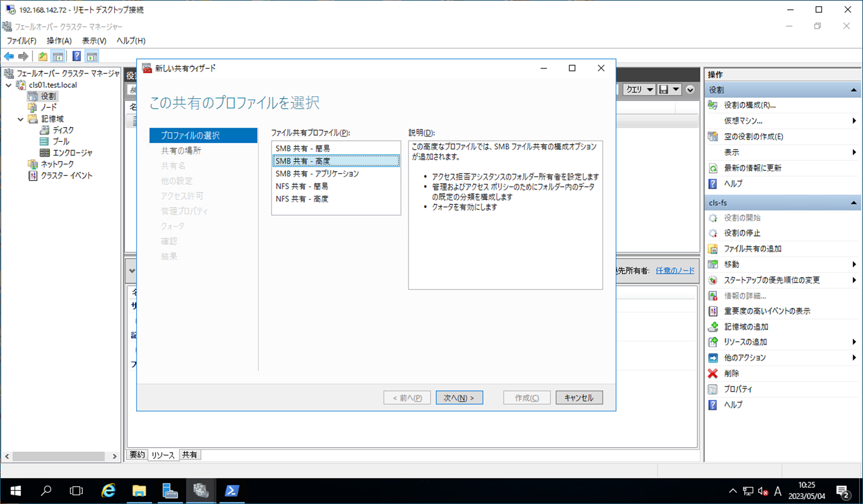This screenshot has width=863, height=504.
Task: Open PowerShell from the taskbar
Action: click(232, 491)
